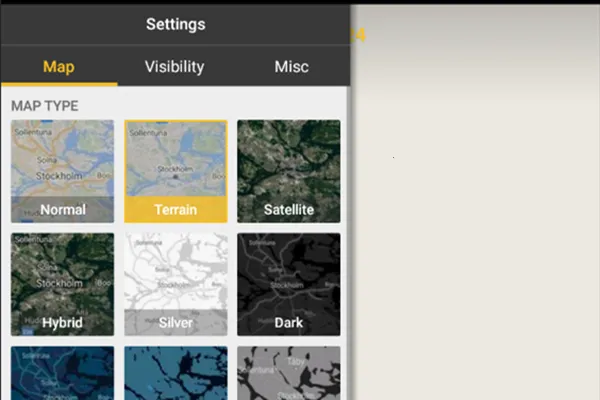Click the MAP TYPE section heading
The width and height of the screenshot is (600, 400).
[45, 105]
